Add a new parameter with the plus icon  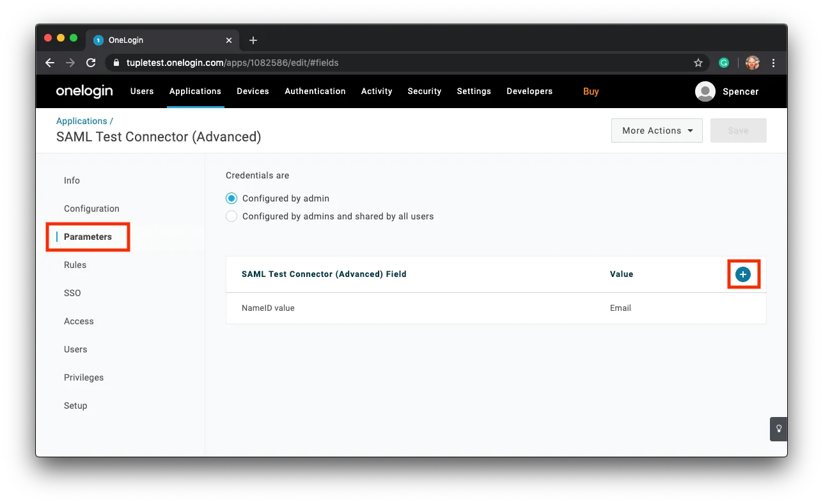click(x=743, y=274)
